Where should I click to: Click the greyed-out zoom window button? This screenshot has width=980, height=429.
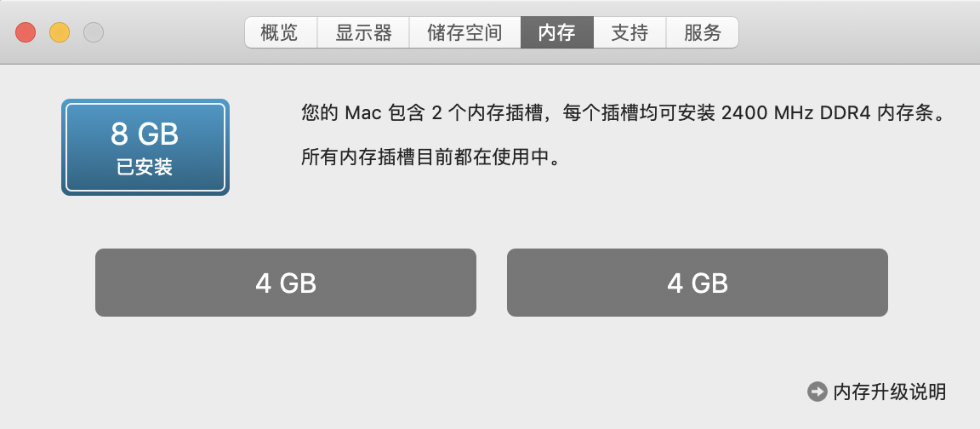(93, 31)
